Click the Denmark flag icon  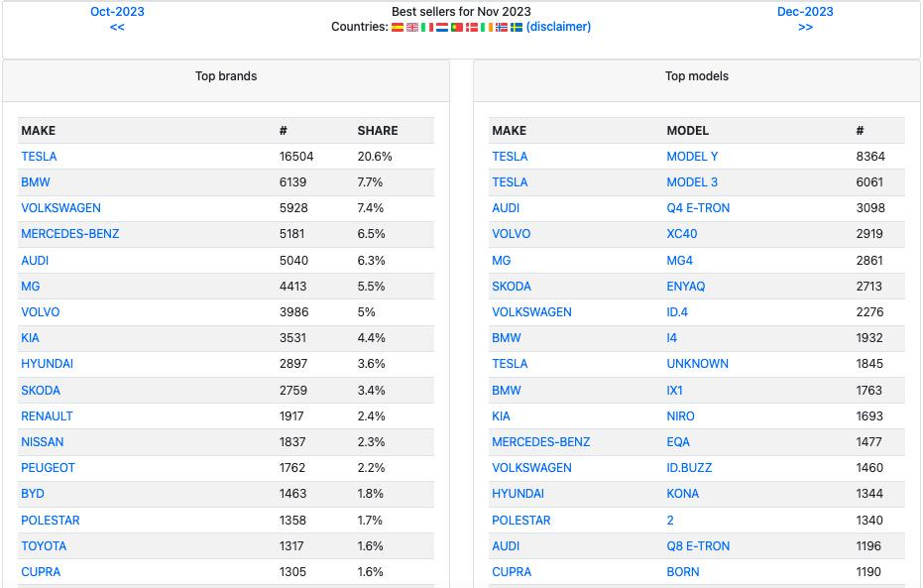[472, 28]
